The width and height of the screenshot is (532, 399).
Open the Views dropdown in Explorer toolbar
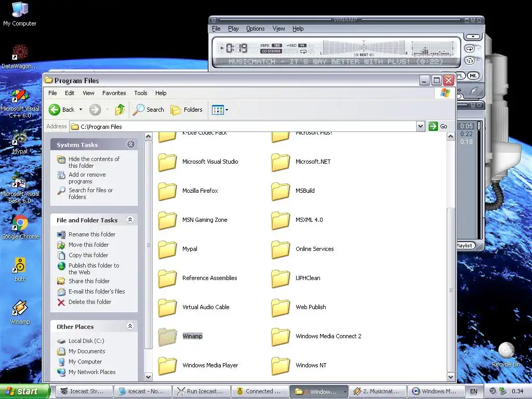pyautogui.click(x=227, y=110)
